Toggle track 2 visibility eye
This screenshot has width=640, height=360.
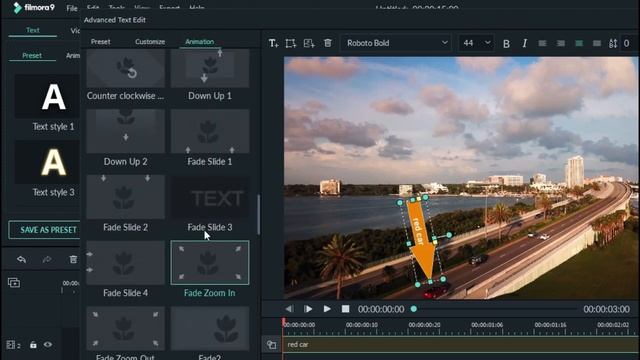[48, 345]
